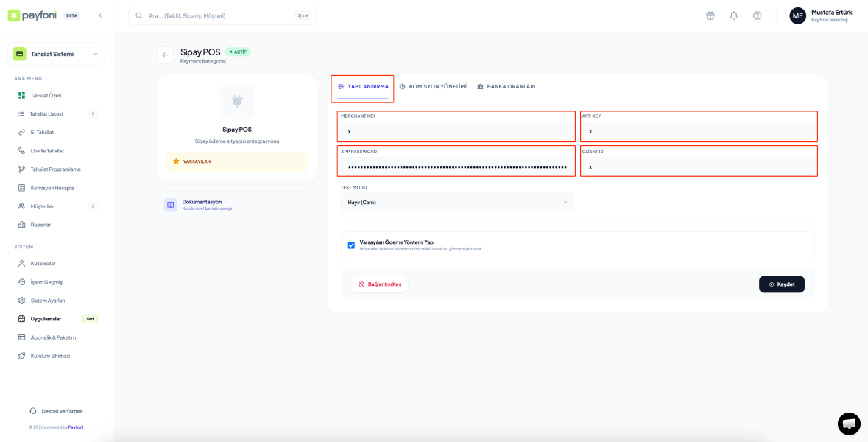868x442 pixels.
Task: Click the Merchant Key input field
Action: [456, 131]
